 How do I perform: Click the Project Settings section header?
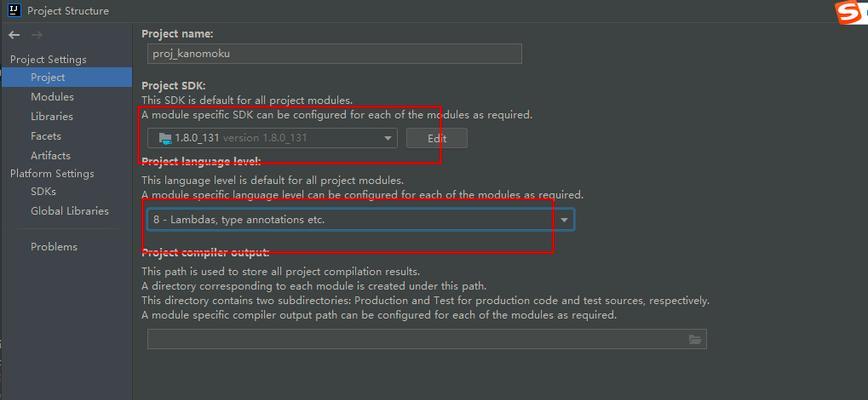(48, 59)
